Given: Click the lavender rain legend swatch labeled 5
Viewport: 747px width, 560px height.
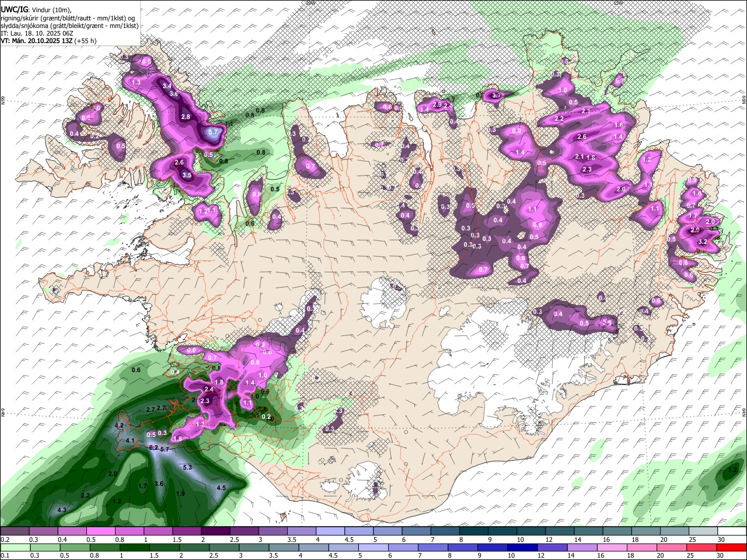Looking at the screenshot, I should coord(373,547).
